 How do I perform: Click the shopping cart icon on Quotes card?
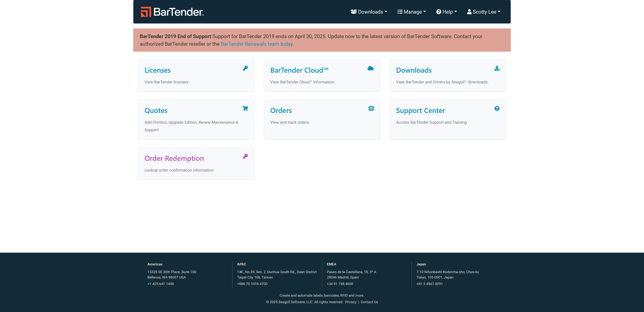[245, 109]
